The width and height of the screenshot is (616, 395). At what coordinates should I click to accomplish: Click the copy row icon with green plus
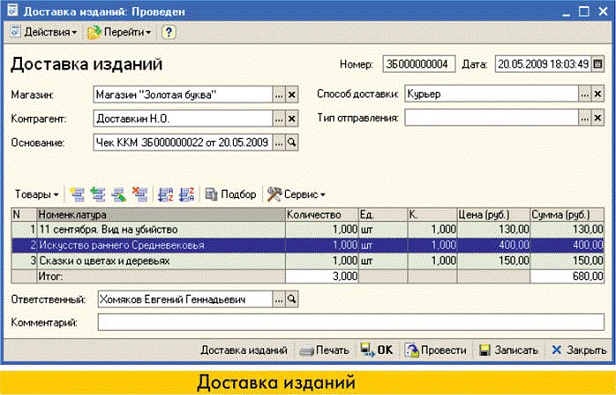(97, 195)
